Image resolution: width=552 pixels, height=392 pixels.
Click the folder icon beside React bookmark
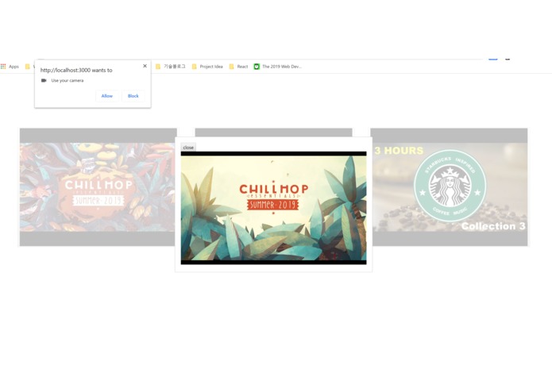pos(231,67)
